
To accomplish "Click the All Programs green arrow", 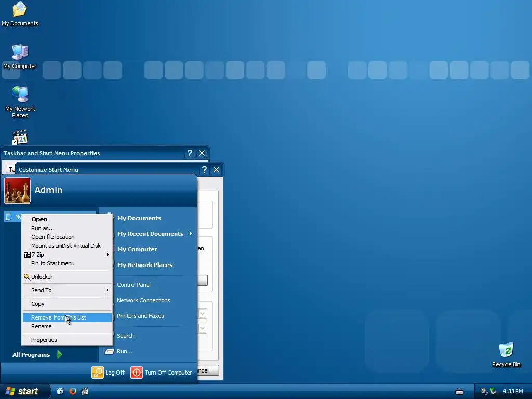I will click(60, 354).
